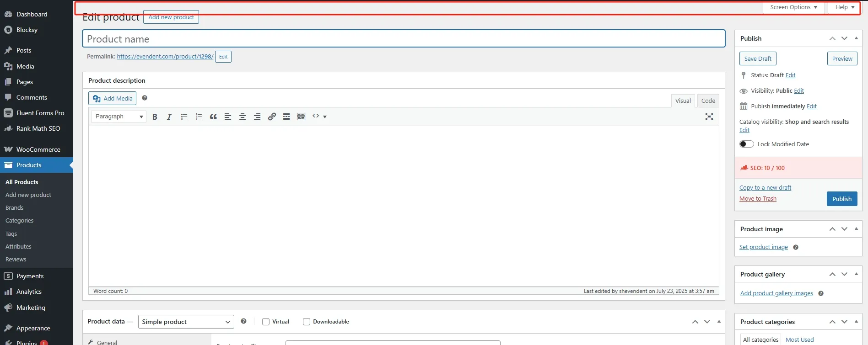Click the Save Draft button
Image resolution: width=868 pixels, height=345 pixels.
point(758,58)
